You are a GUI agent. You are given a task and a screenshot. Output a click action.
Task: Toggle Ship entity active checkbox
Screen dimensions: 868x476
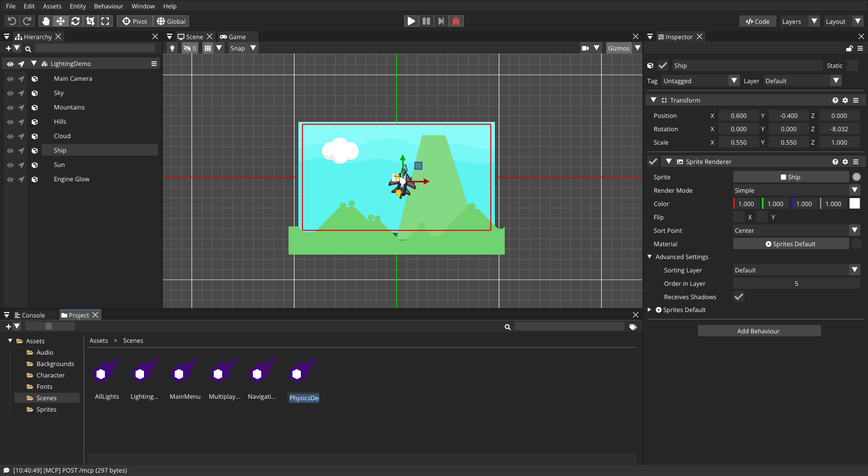coord(663,65)
